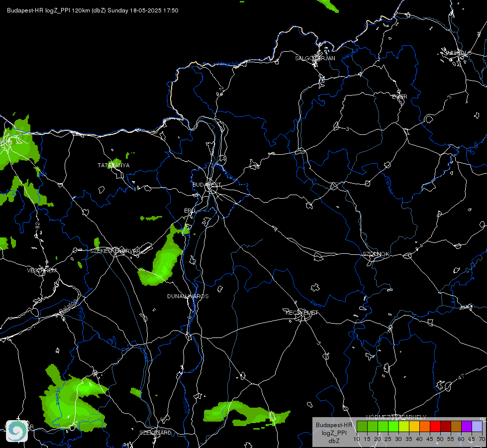The image size is (487, 448).
Task: Select the 60-65 dBZ purple swatch
Action: [467, 426]
